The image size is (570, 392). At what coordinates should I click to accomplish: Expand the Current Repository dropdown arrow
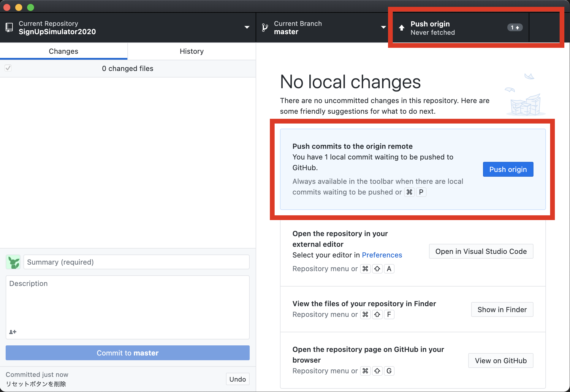pyautogui.click(x=247, y=27)
